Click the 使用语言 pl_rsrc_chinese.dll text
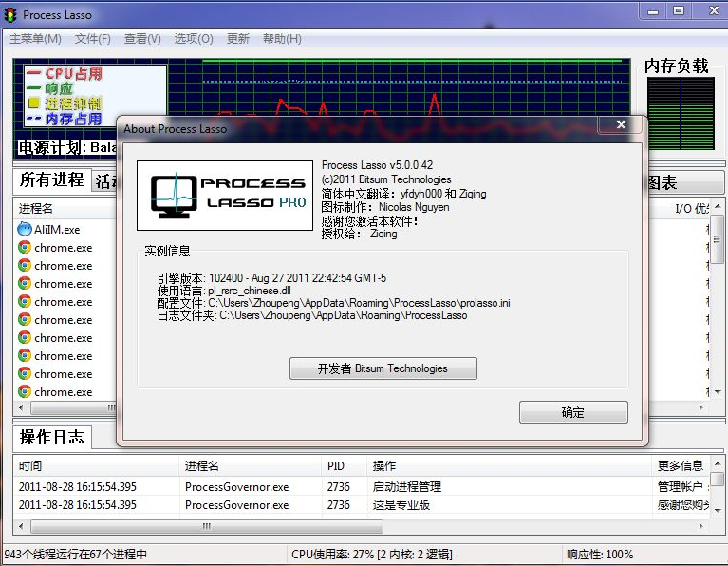 224,291
